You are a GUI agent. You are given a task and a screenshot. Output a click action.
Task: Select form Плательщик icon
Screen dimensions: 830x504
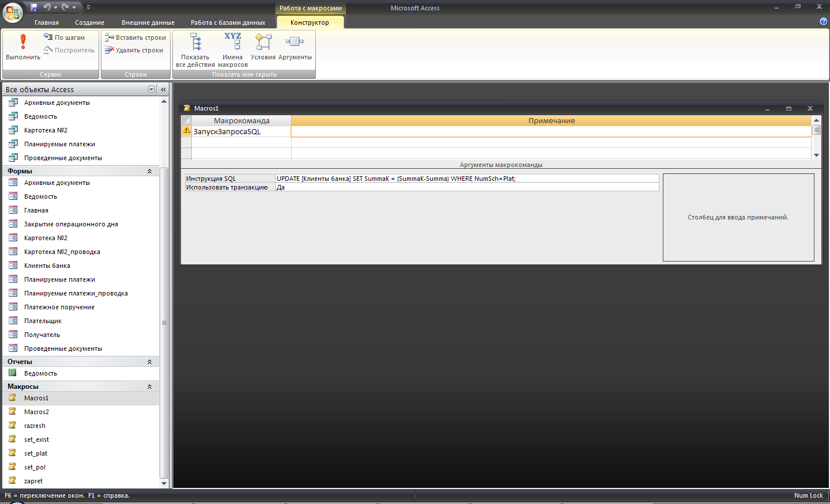pyautogui.click(x=13, y=321)
